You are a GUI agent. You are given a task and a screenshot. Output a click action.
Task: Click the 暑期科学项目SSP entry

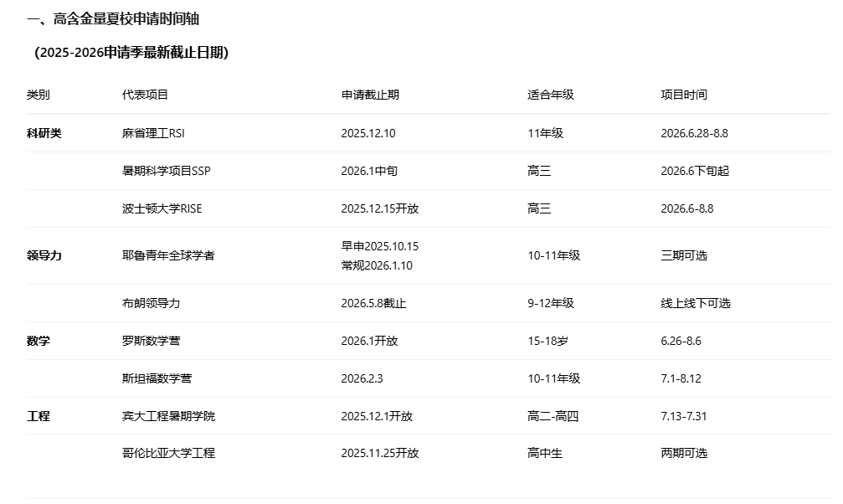click(x=167, y=171)
